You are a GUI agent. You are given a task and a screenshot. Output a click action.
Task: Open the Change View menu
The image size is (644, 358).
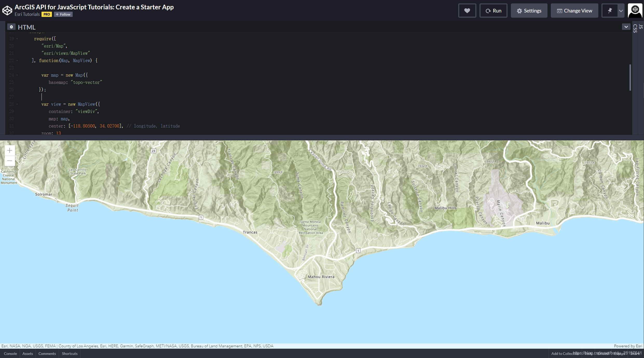[574, 11]
